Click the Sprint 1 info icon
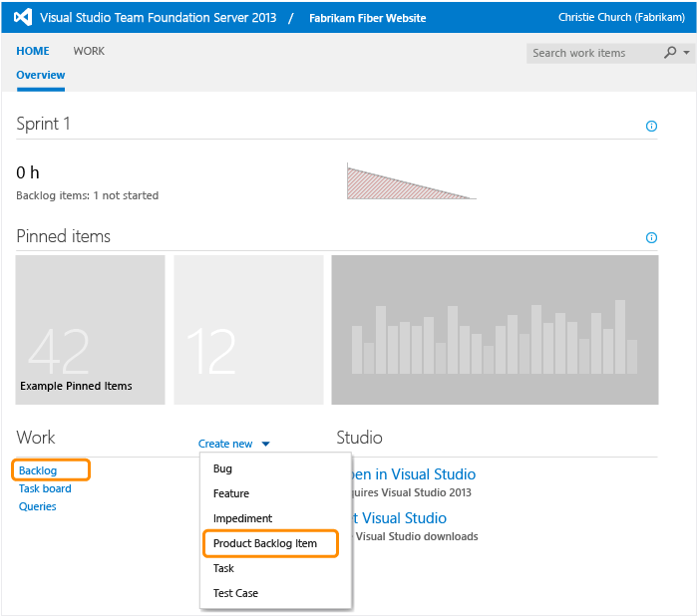698x616 pixels. [651, 126]
